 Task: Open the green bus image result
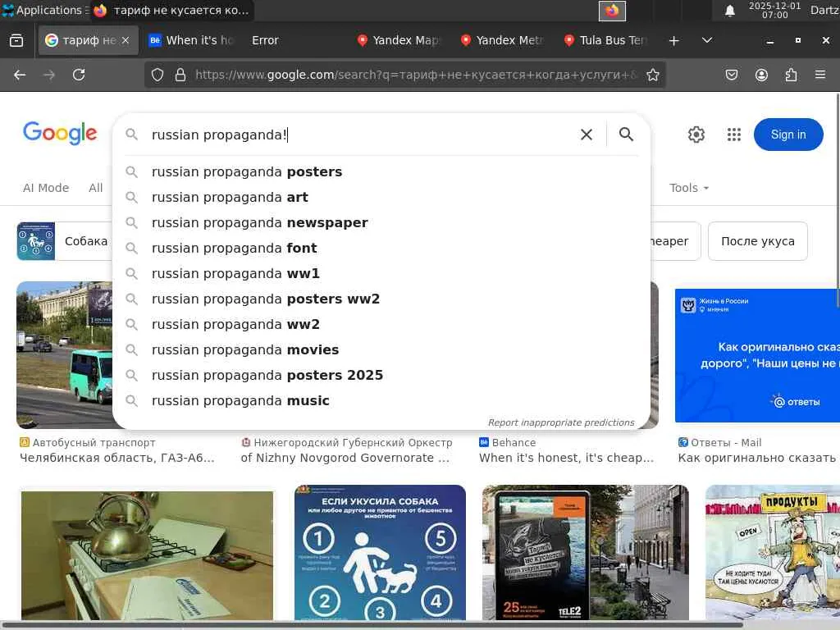(64, 355)
